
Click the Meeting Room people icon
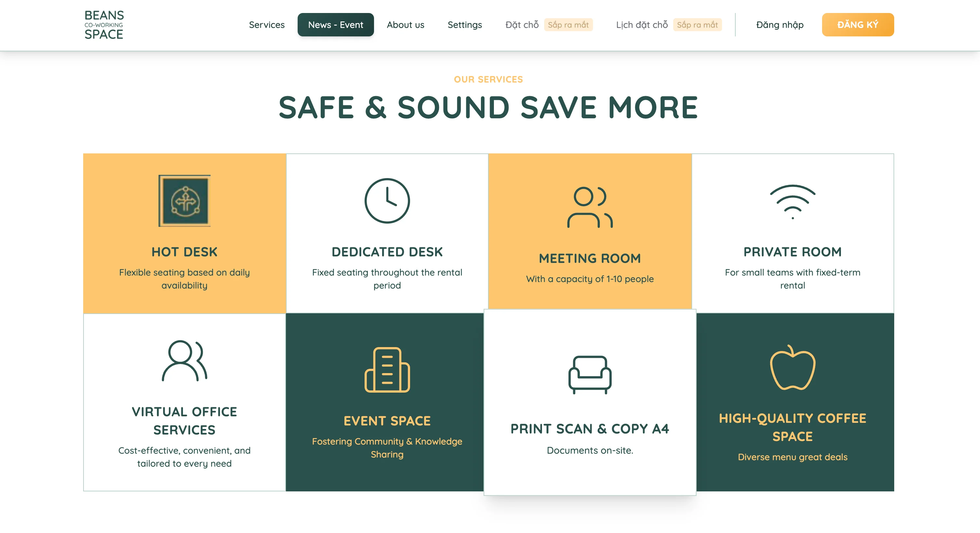click(590, 207)
